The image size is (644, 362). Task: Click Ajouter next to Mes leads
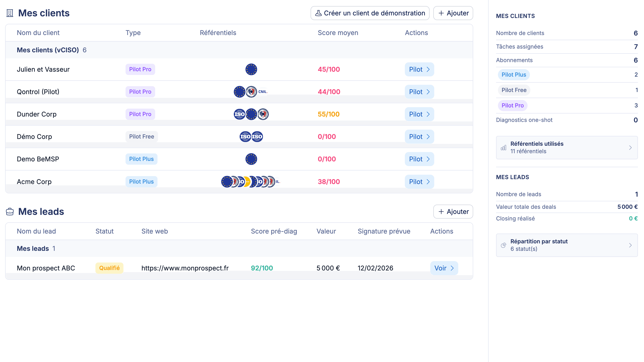coord(453,211)
